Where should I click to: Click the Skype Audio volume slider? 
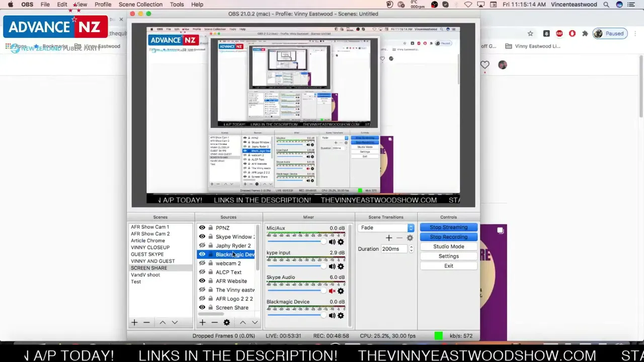(x=297, y=291)
